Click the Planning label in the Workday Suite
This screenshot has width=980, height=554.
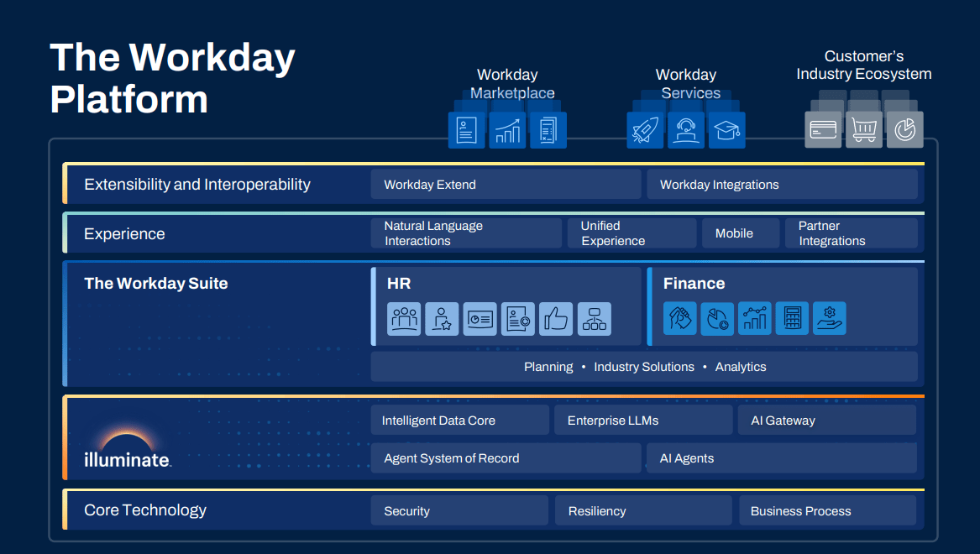click(548, 367)
